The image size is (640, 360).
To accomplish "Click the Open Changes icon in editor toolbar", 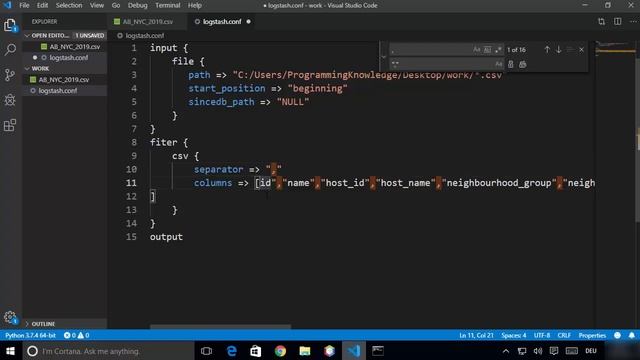I will click(601, 21).
